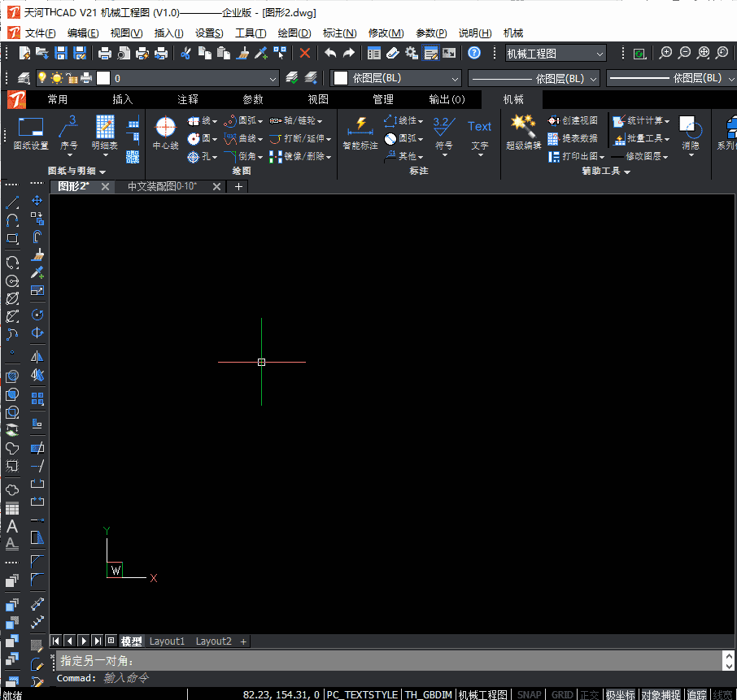Click the Redo arrow icon

pyautogui.click(x=348, y=53)
